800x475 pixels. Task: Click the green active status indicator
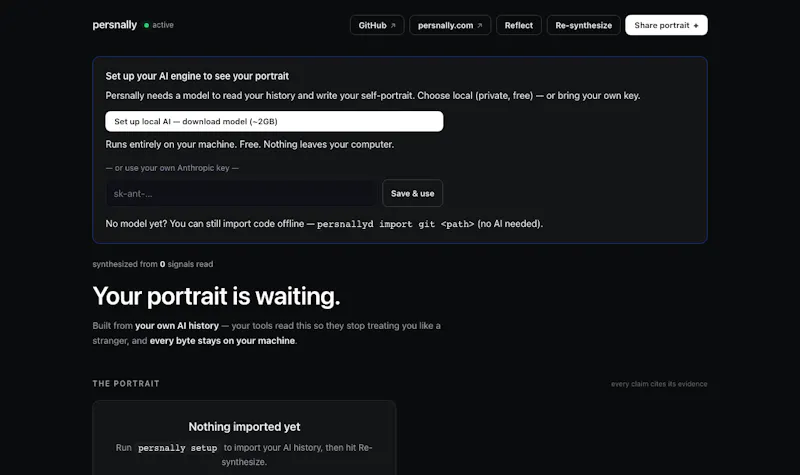[x=146, y=25]
